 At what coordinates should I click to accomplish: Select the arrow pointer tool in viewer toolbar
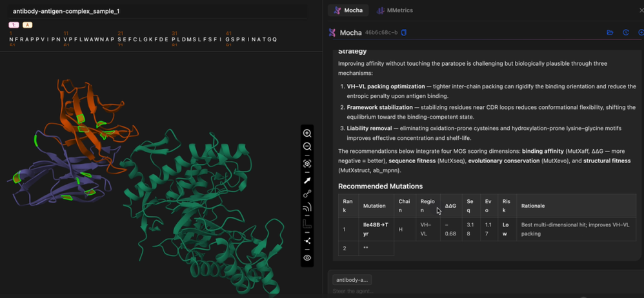click(307, 181)
